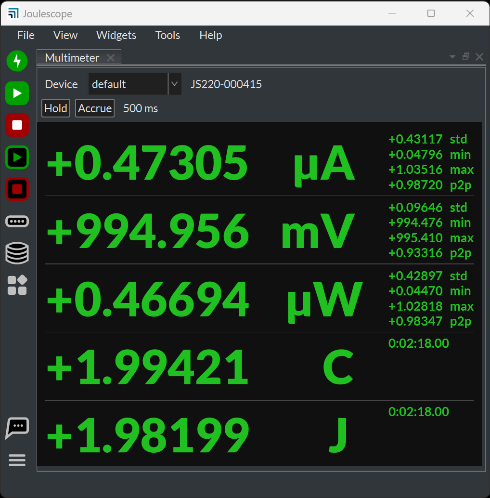Screen dimensions: 490x498
Task: Click the +994.956 voltage reading
Action: coord(148,231)
